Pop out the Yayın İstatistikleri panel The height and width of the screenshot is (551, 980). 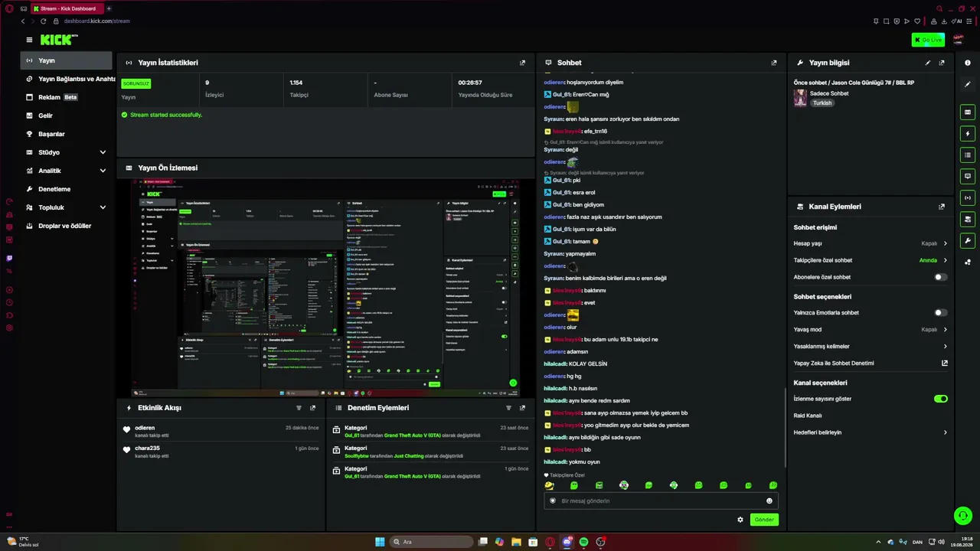(x=522, y=63)
